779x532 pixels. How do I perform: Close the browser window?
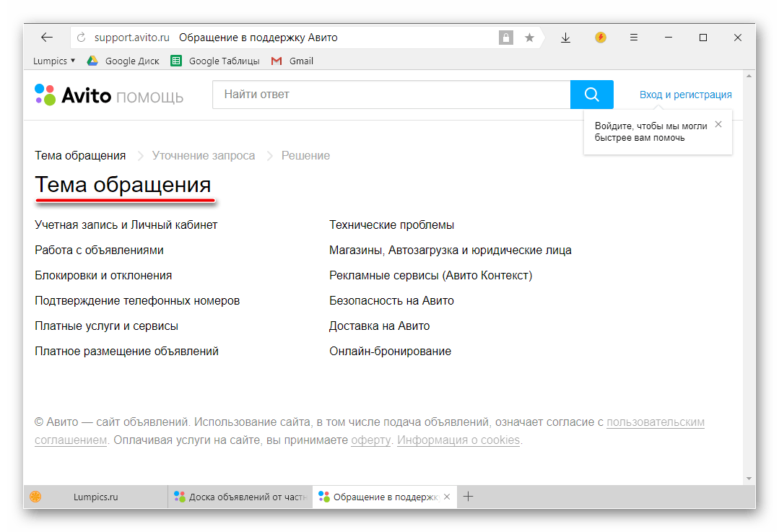point(738,38)
